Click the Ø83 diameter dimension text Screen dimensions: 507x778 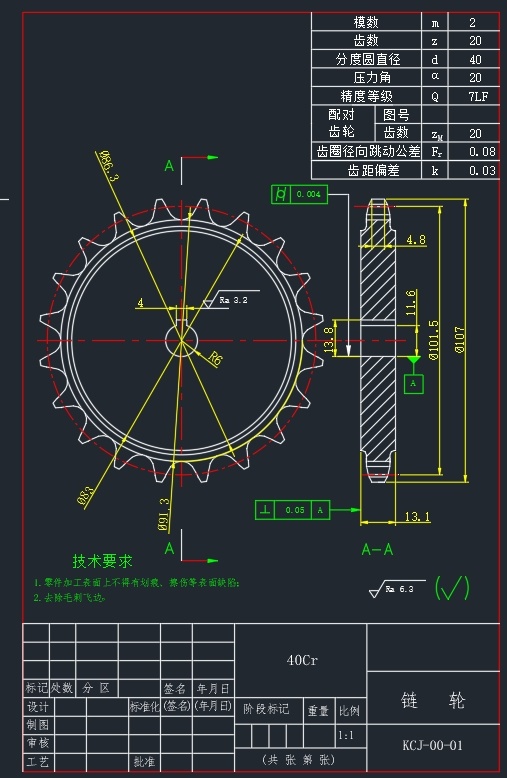[x=85, y=496]
